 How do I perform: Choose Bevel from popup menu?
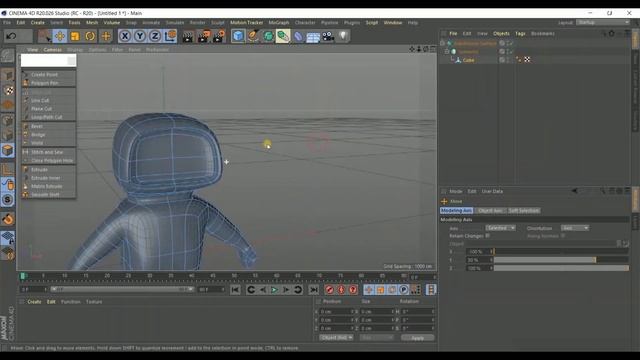(x=49, y=126)
